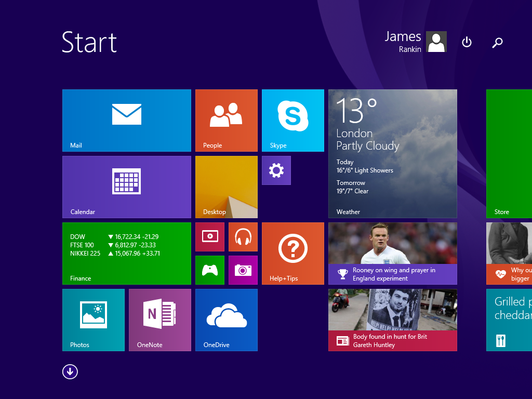
Task: Launch the Skype tile
Action: 293,121
